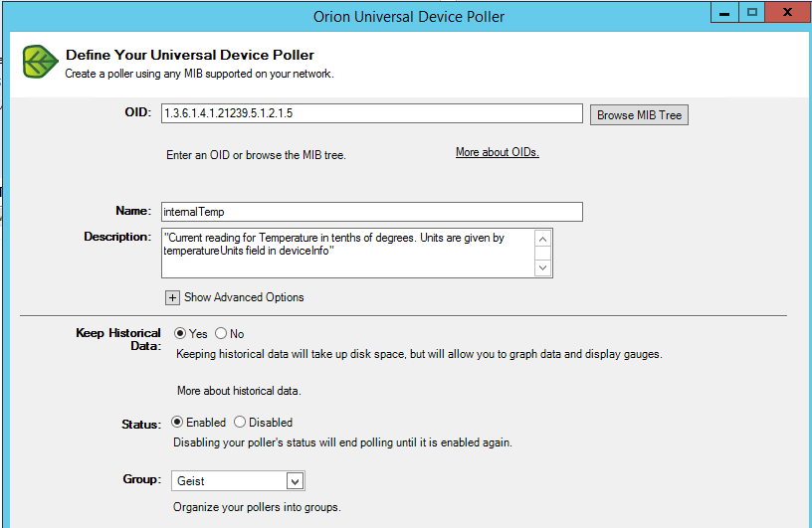Click the window title 'Orion Universal Device Poller'
This screenshot has width=812, height=528.
coord(409,17)
